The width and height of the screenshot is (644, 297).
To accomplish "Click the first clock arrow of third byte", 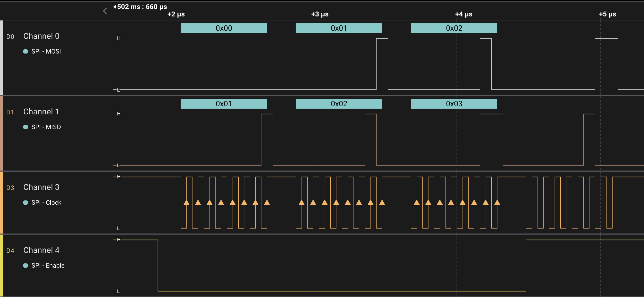I will pos(417,203).
